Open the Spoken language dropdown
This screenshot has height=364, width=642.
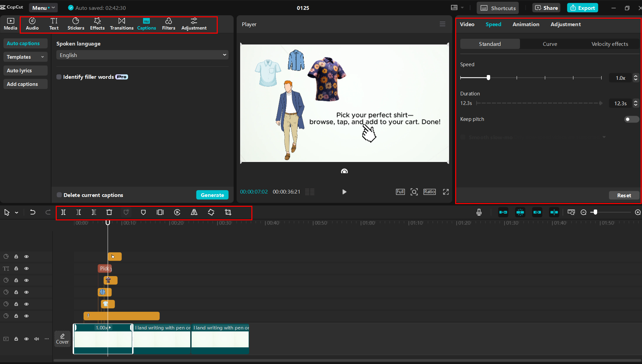tap(142, 55)
